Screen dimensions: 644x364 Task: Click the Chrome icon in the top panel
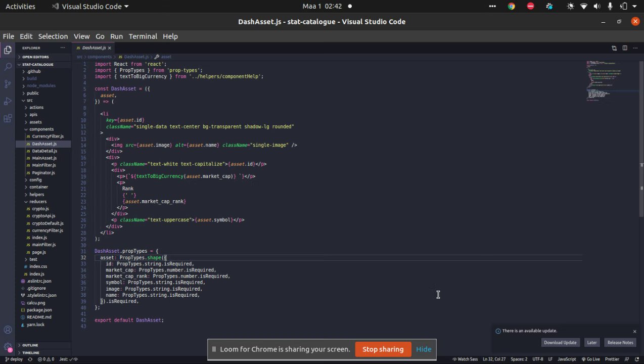tap(512, 7)
